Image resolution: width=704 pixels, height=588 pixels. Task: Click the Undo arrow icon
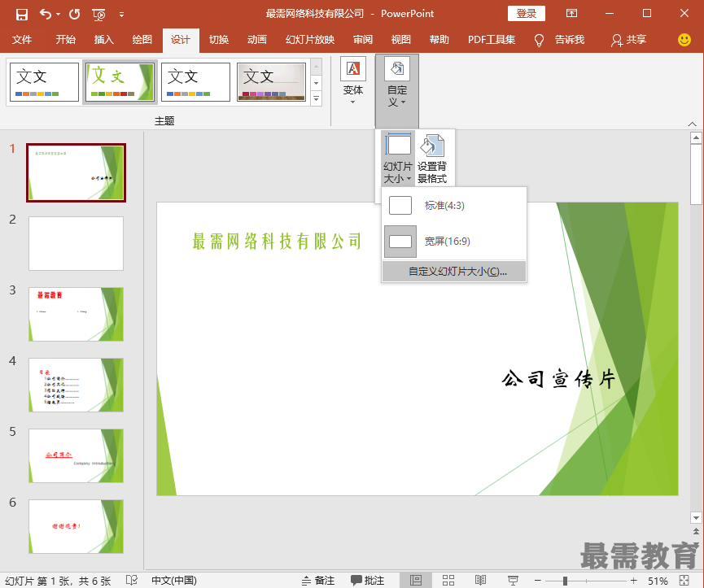pyautogui.click(x=46, y=15)
